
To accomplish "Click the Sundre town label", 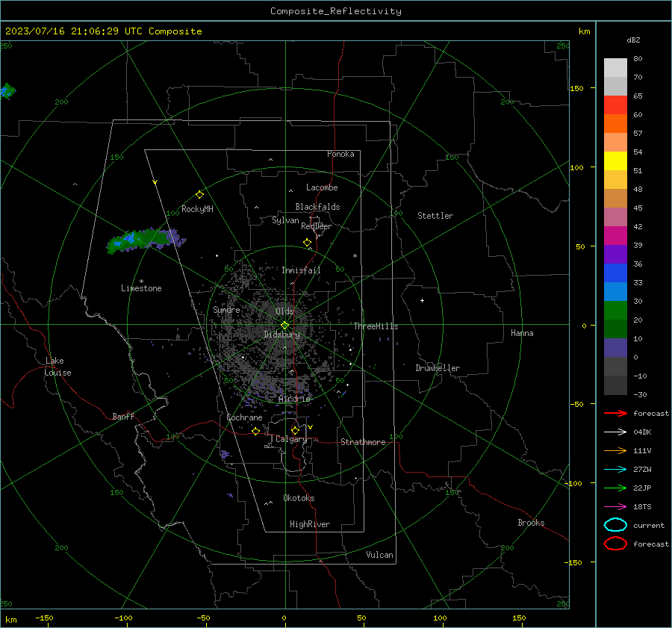I will point(226,309).
